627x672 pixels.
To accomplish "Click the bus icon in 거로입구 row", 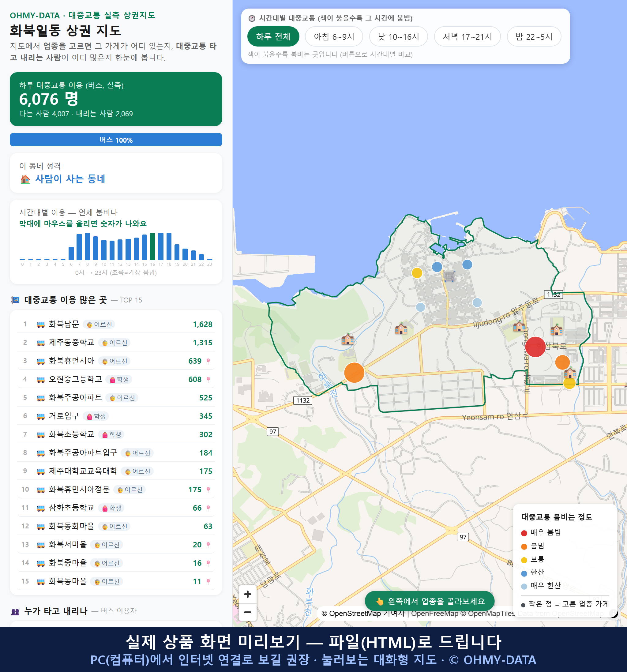I will click(40, 416).
